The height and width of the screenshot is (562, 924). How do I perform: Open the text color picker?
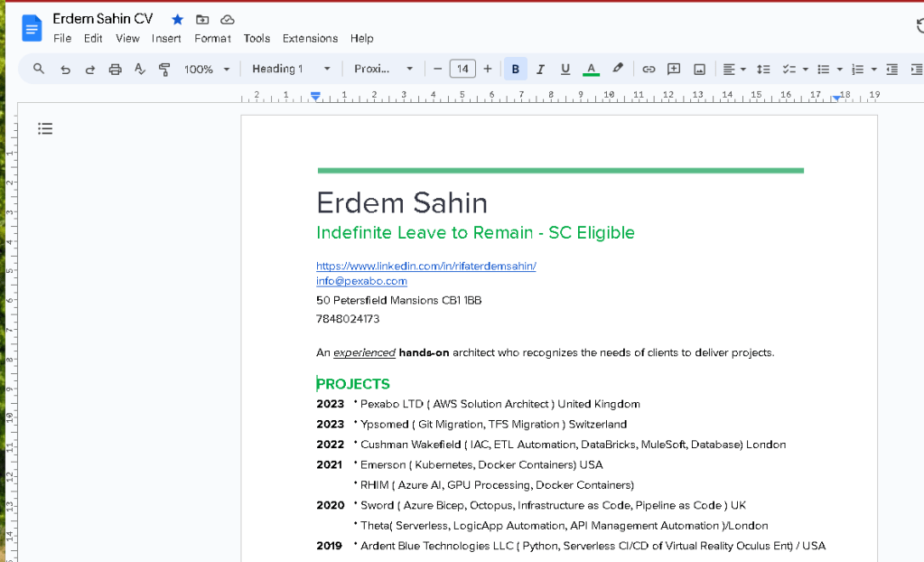pos(591,70)
